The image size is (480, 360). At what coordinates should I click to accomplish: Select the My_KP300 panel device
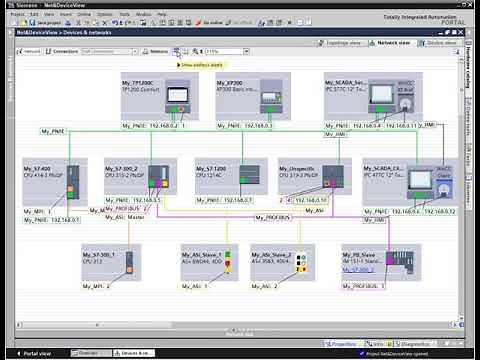click(253, 96)
